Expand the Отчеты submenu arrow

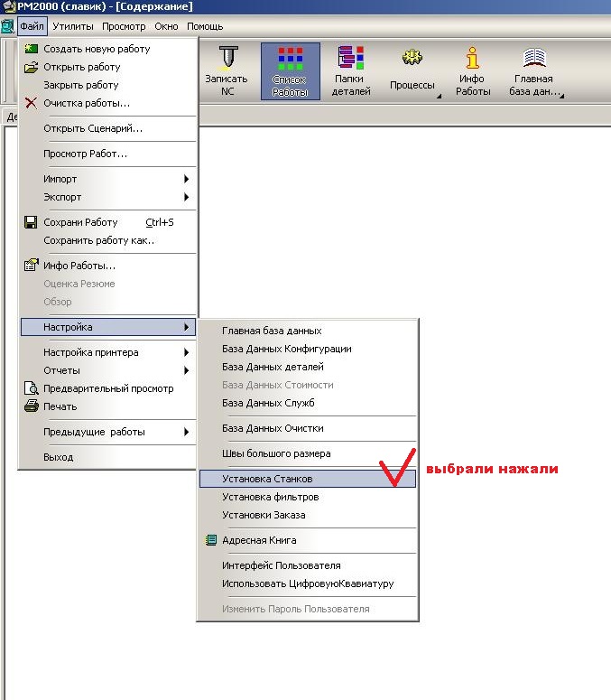click(x=187, y=370)
